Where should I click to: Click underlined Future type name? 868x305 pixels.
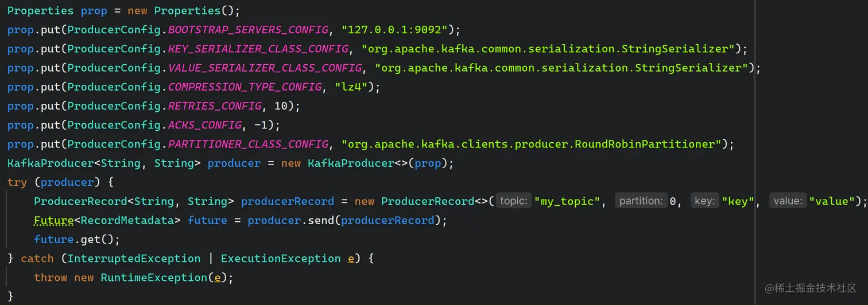click(x=54, y=220)
